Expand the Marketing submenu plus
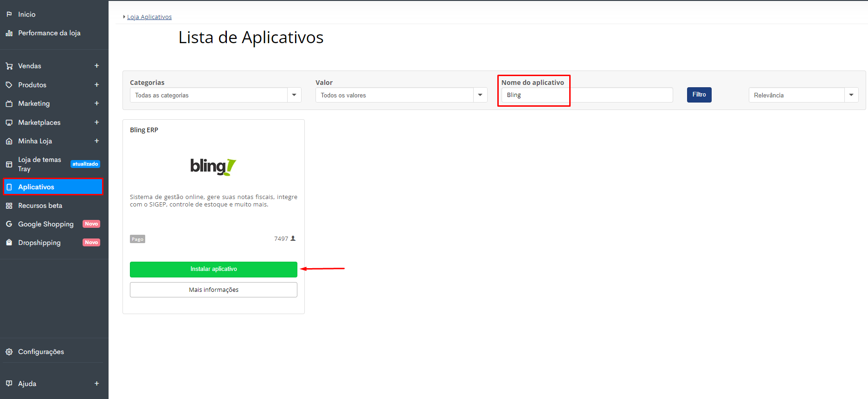868x399 pixels. point(96,103)
